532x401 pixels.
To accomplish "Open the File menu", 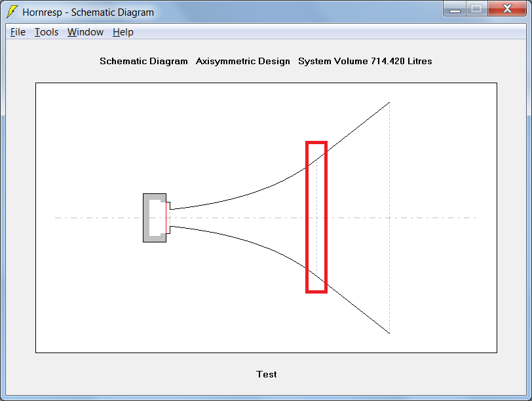I will 18,32.
